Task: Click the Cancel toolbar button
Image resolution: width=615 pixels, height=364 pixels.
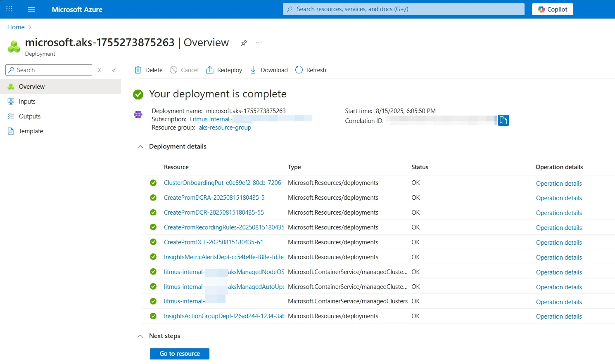Action: click(x=184, y=70)
